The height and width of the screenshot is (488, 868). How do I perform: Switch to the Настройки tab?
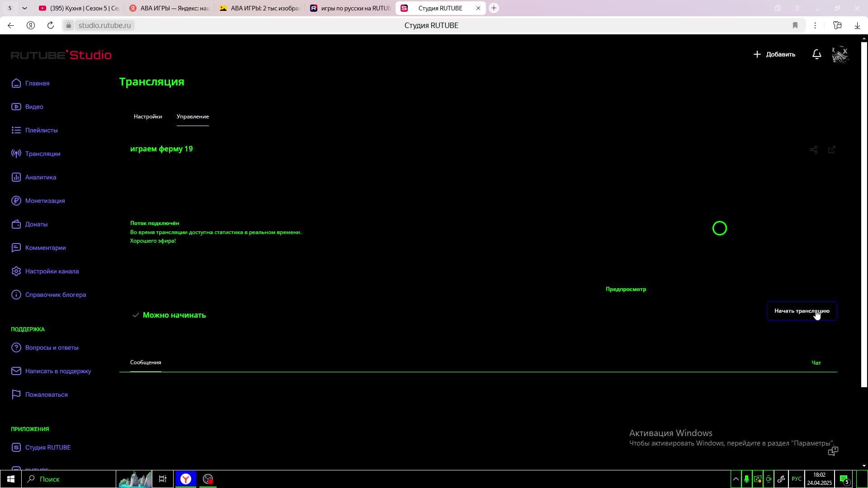(148, 117)
